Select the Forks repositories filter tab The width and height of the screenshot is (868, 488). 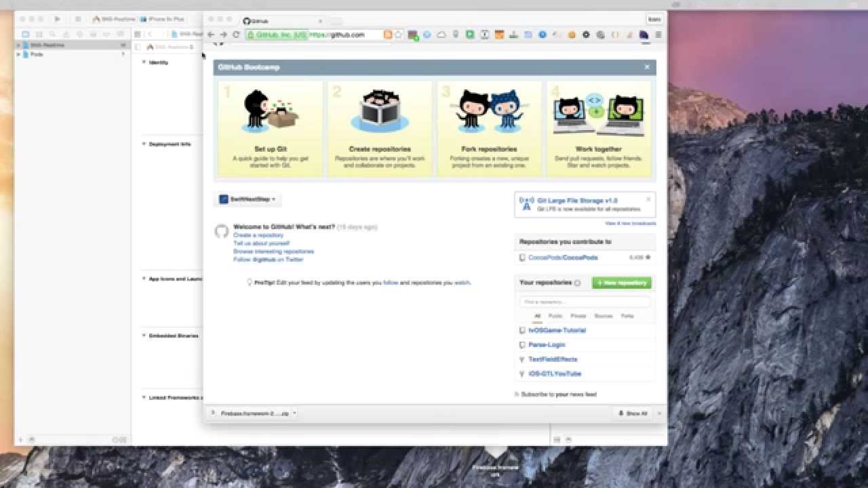point(627,316)
